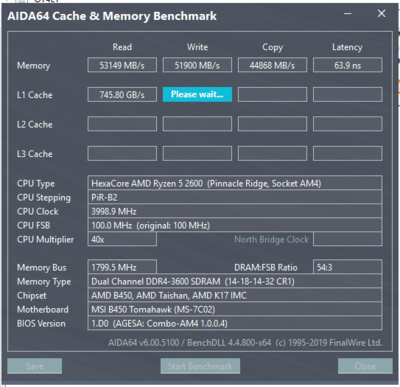Click the CPU Clock 3998.9 MHz field

(235, 211)
